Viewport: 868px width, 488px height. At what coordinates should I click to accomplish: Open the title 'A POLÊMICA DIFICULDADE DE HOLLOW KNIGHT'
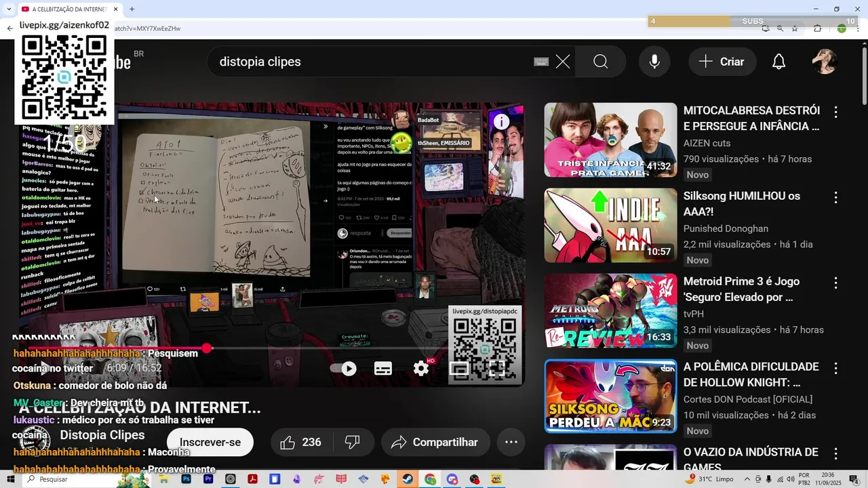[751, 375]
